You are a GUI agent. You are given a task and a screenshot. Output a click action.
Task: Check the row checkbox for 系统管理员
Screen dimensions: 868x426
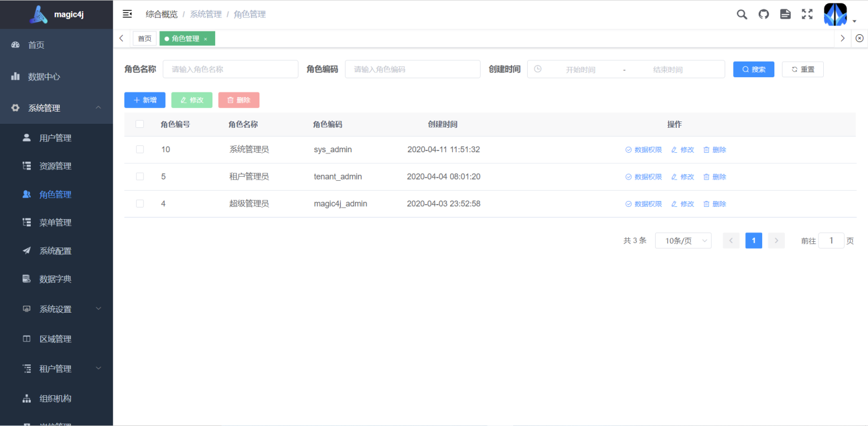tap(140, 149)
